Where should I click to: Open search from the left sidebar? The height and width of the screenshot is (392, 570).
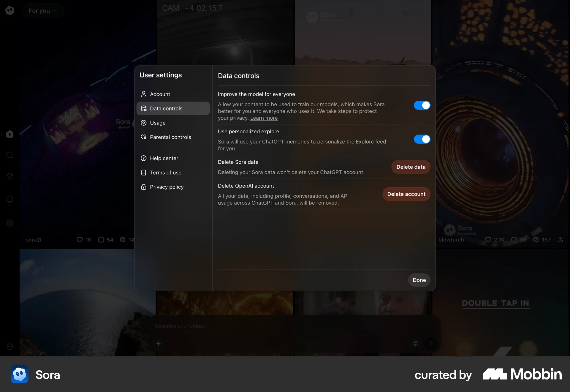[10, 155]
